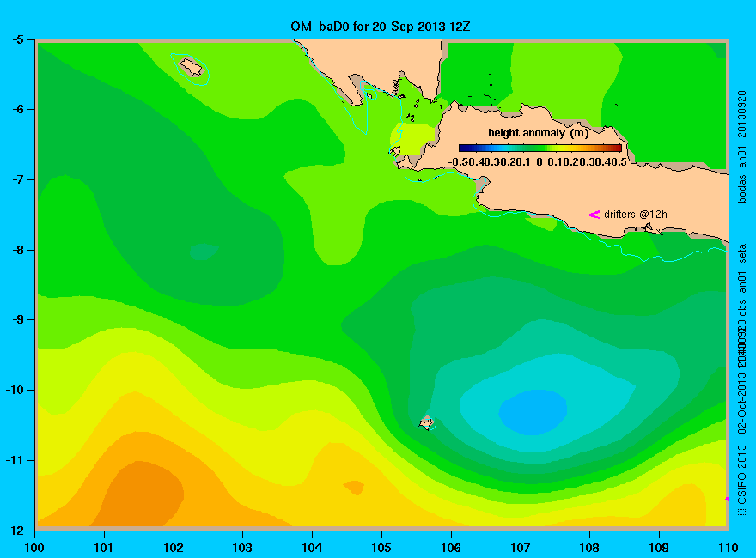Screen dimensions: 756x558
Task: Click the x-axis label 106
Action: pyautogui.click(x=451, y=548)
